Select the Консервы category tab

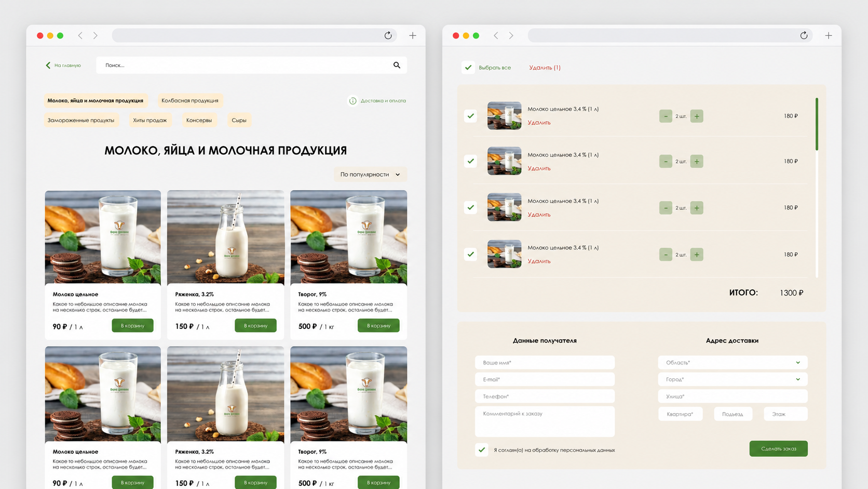pos(199,120)
